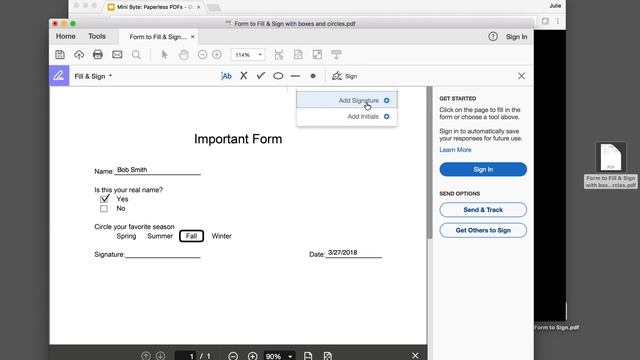Click the Save file icon in the toolbar

pos(60,55)
